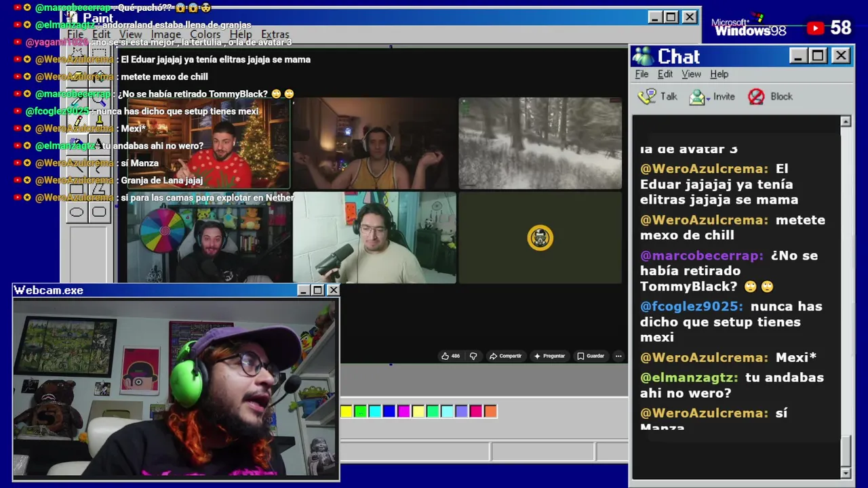Open the Image menu in Paint
868x488 pixels.
click(x=166, y=35)
